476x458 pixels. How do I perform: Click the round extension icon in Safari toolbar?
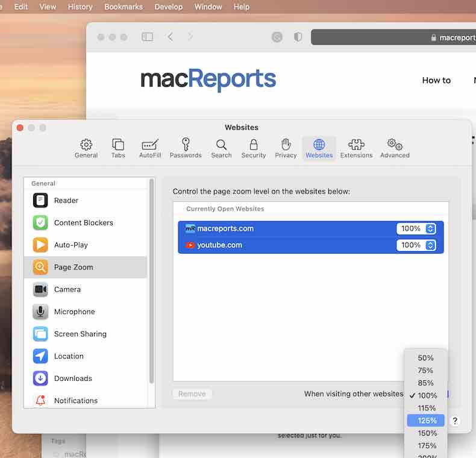pos(277,37)
